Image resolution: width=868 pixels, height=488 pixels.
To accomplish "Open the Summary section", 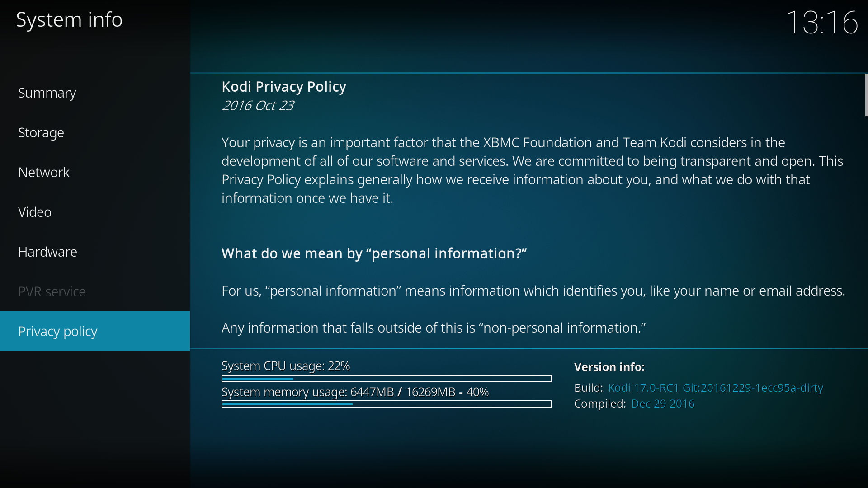I will pyautogui.click(x=95, y=93).
